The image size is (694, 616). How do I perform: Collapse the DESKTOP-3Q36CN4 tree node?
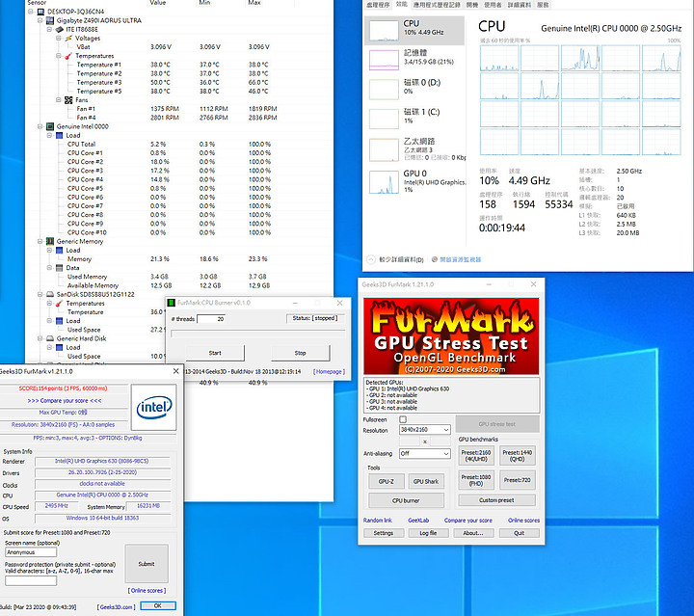pyautogui.click(x=31, y=12)
